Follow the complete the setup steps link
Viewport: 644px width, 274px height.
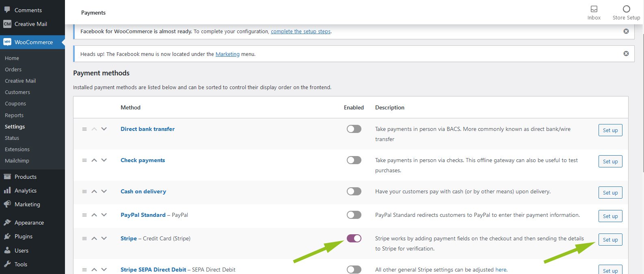tap(300, 31)
